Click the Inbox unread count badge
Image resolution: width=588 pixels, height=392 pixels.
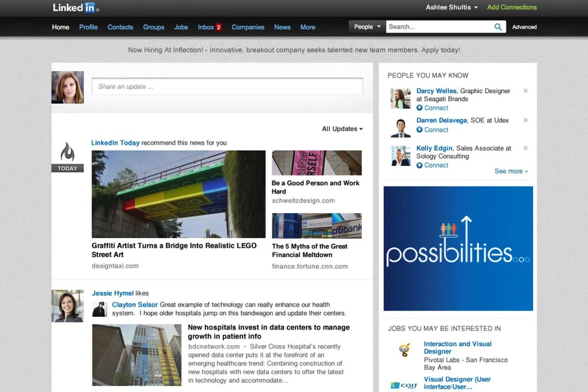219,27
